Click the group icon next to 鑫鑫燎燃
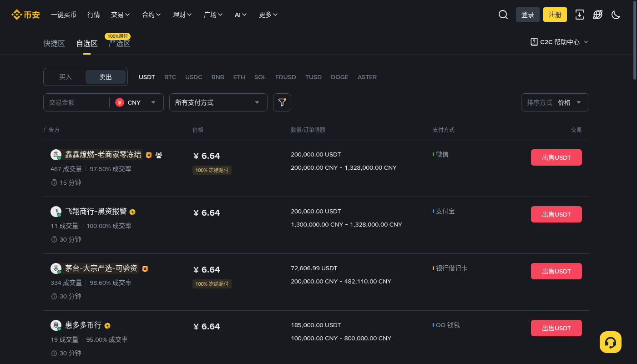Image resolution: width=637 pixels, height=364 pixels. [x=159, y=155]
